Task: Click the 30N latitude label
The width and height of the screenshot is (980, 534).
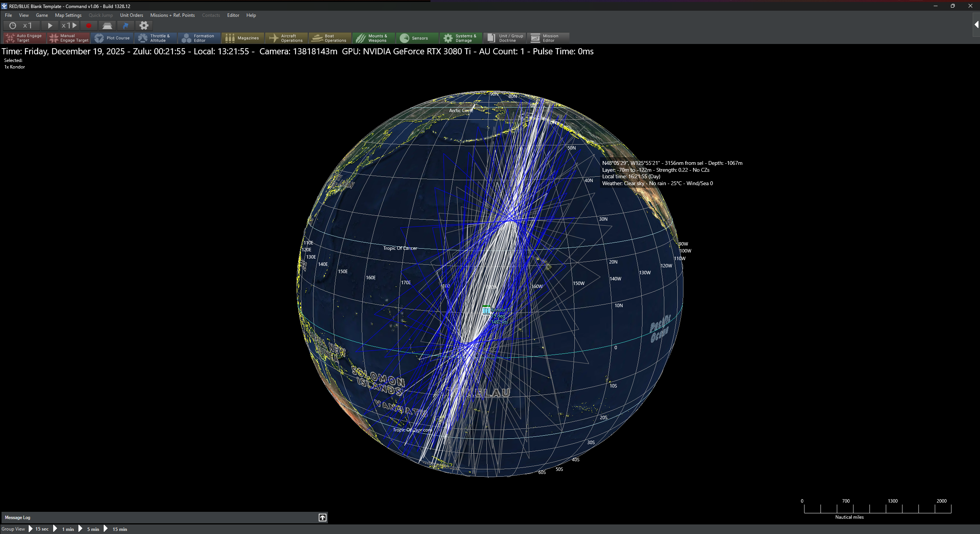Action: (x=603, y=219)
